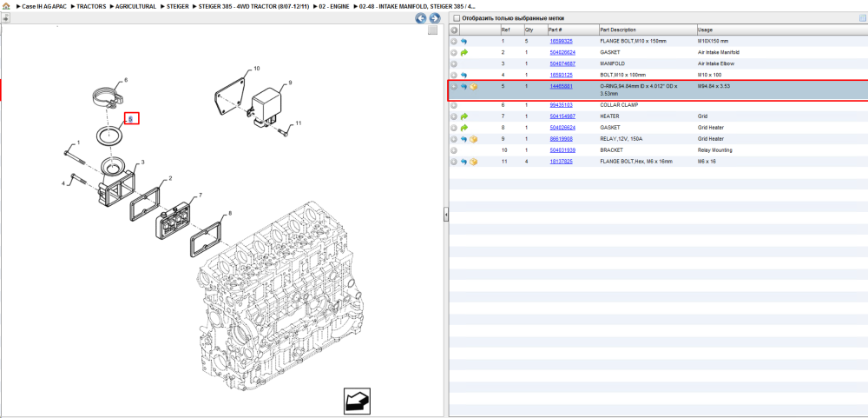Click the blue arrow icon for part 16599325
This screenshot has width=868, height=418.
pyautogui.click(x=464, y=42)
